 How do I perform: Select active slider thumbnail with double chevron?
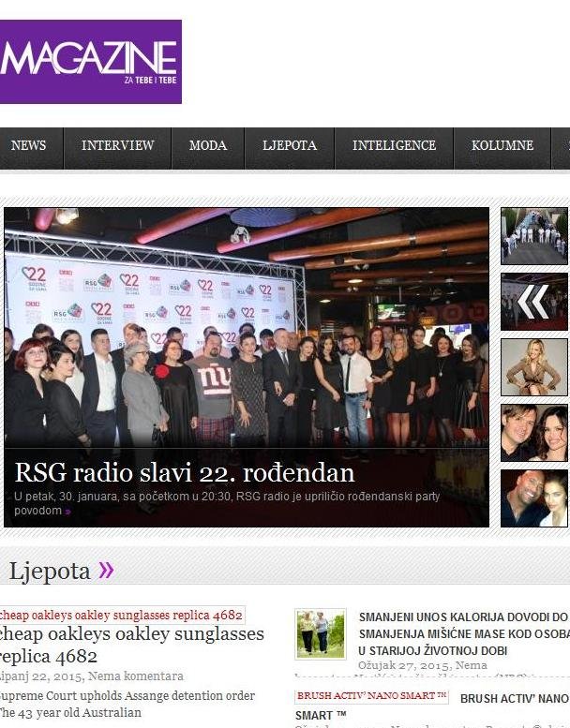click(x=533, y=302)
